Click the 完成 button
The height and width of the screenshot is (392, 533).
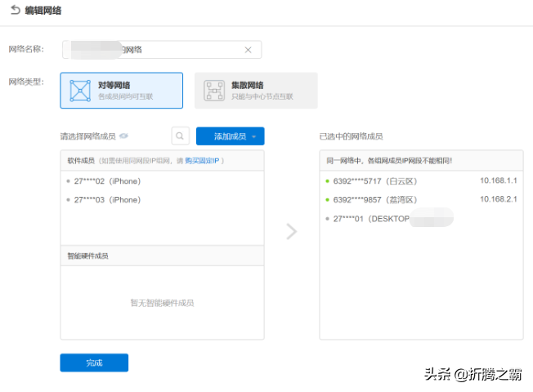click(x=94, y=363)
